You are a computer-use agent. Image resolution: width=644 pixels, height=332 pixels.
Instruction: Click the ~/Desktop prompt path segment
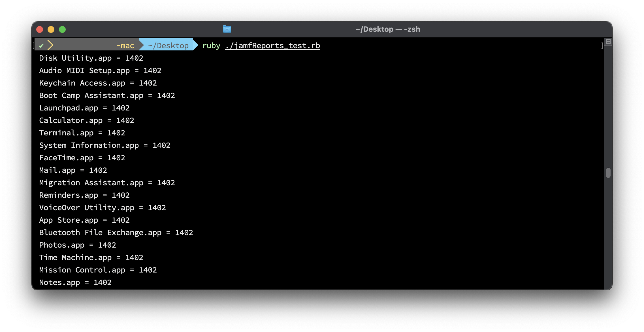[x=168, y=46]
